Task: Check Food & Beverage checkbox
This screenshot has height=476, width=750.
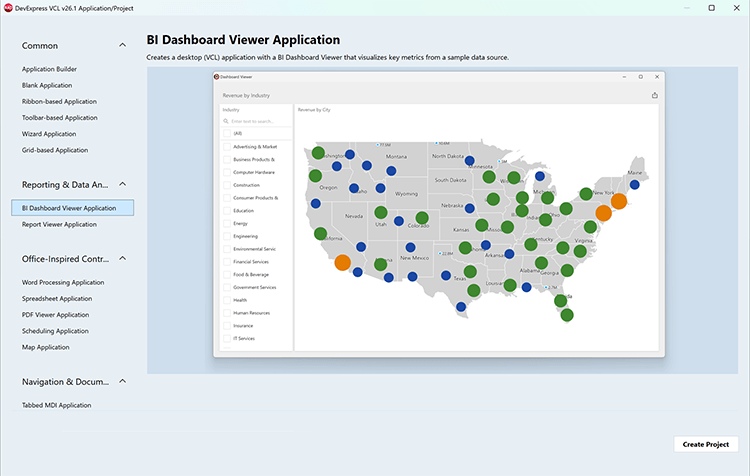Action: (x=227, y=275)
